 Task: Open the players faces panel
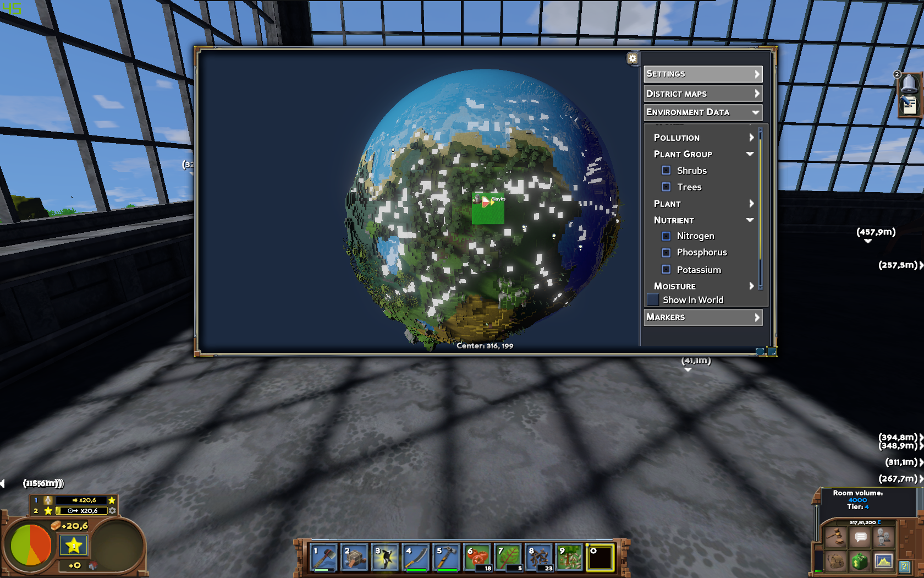[884, 537]
